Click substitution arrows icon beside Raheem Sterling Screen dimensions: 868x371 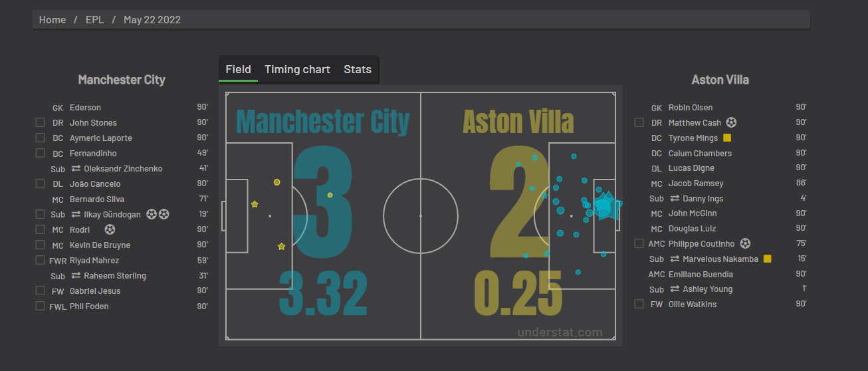tap(76, 276)
